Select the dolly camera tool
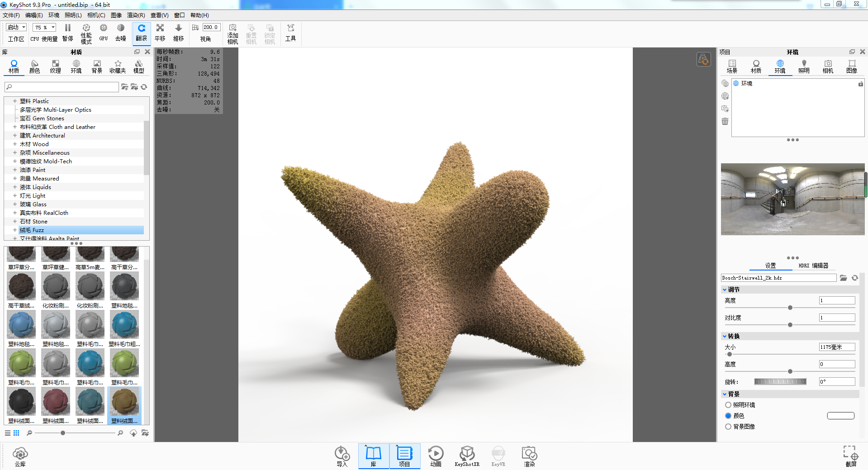 pyautogui.click(x=179, y=33)
